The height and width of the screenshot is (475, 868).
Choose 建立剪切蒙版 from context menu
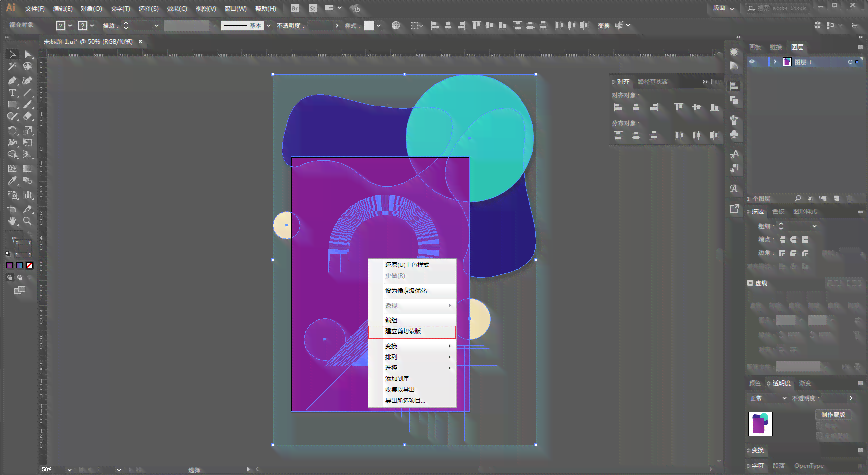(412, 331)
